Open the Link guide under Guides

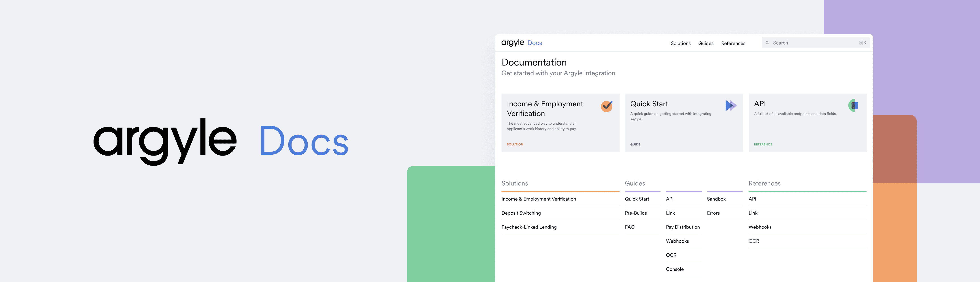pos(670,213)
